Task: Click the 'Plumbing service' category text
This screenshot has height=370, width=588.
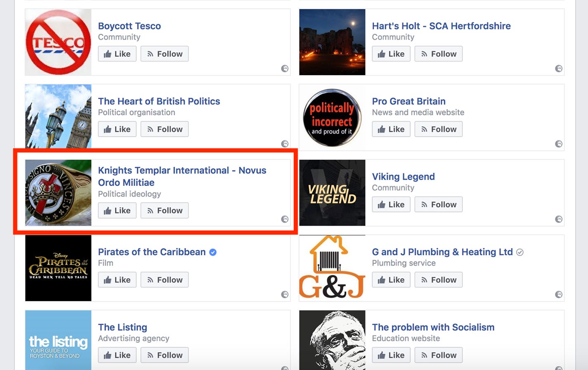Action: (404, 263)
